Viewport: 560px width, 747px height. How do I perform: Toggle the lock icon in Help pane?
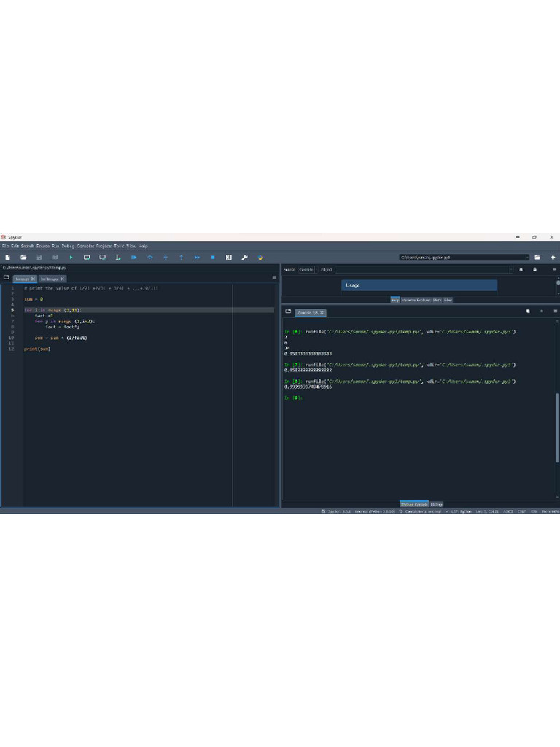[x=534, y=269]
